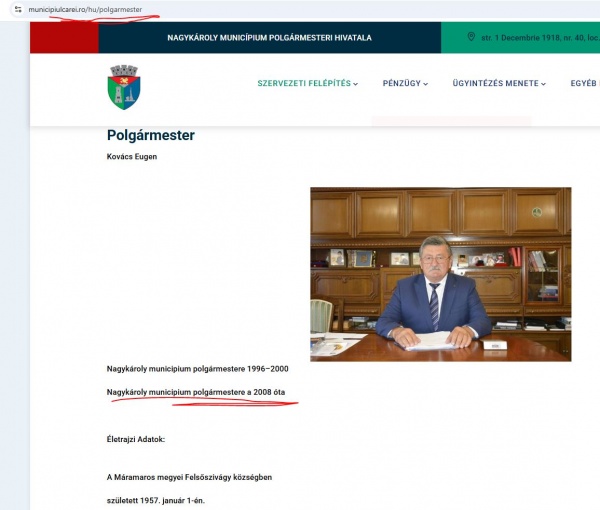Open the Egyéb menu item
Viewport: 600px width, 510px height.
pos(585,83)
